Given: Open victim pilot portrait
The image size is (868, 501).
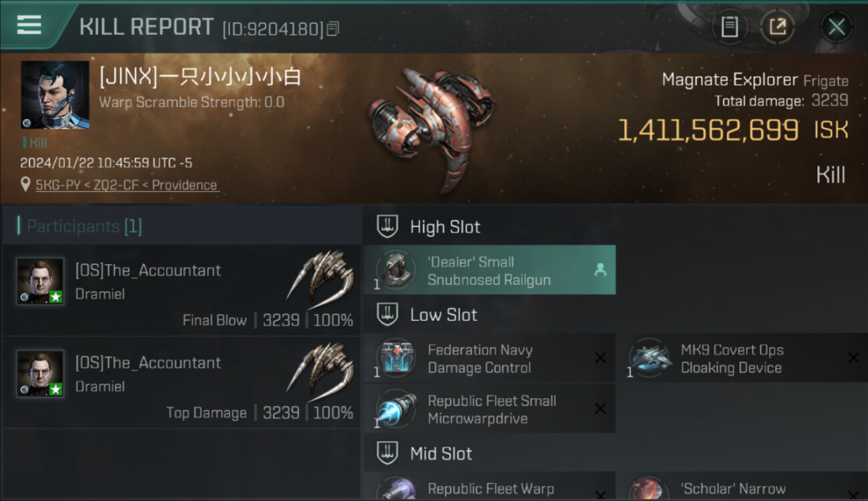Looking at the screenshot, I should point(55,95).
